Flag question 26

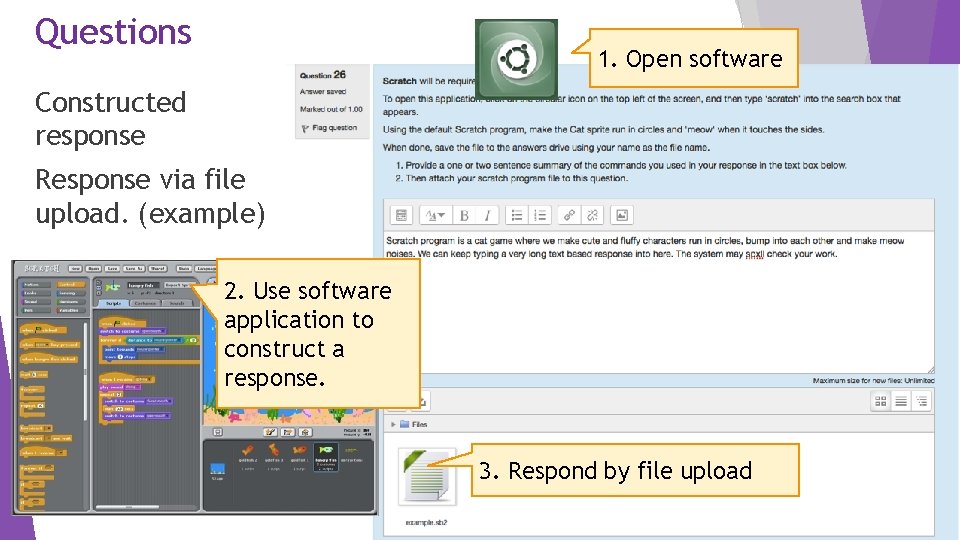(x=329, y=128)
